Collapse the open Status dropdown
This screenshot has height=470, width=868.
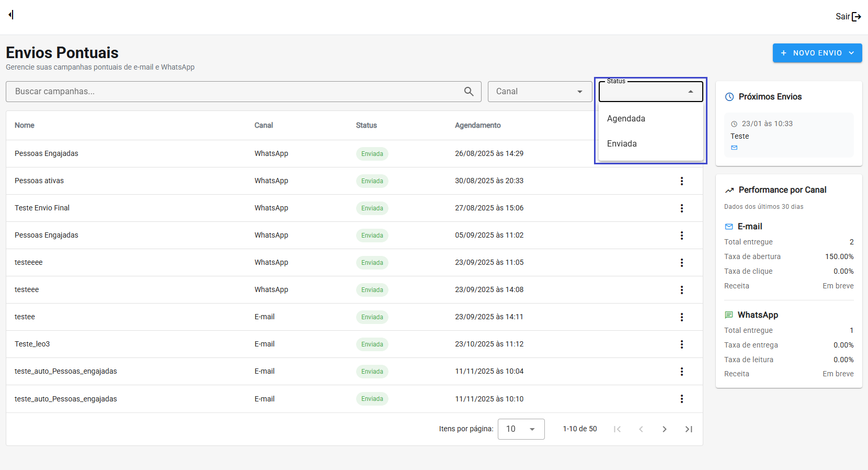click(x=690, y=92)
